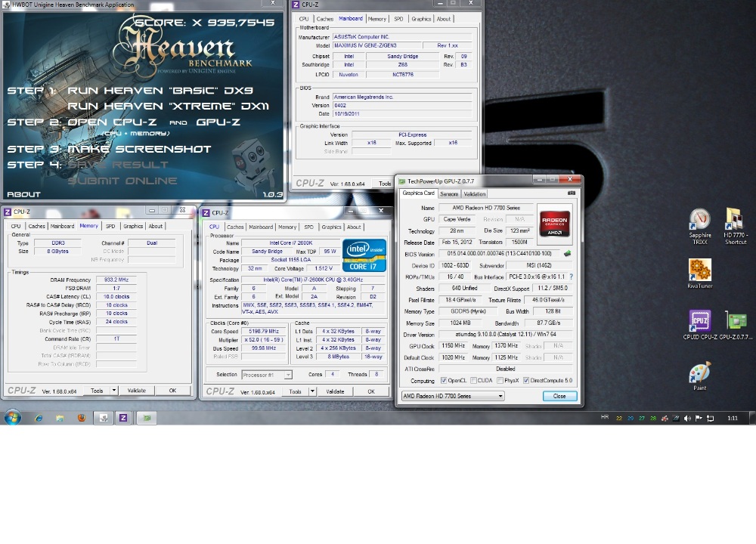
Task: Open About tab in CPU-Z Mainboard window
Action: pos(444,19)
